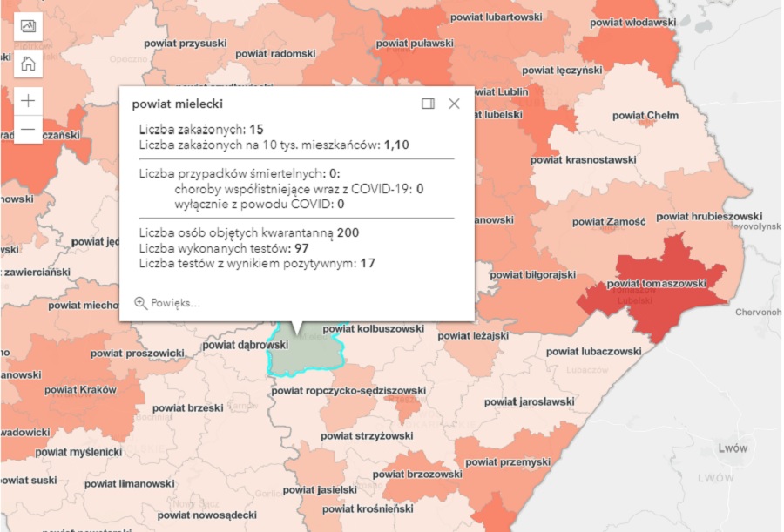Dock the powiat mielecki popup
The image size is (784, 532).
[428, 104]
